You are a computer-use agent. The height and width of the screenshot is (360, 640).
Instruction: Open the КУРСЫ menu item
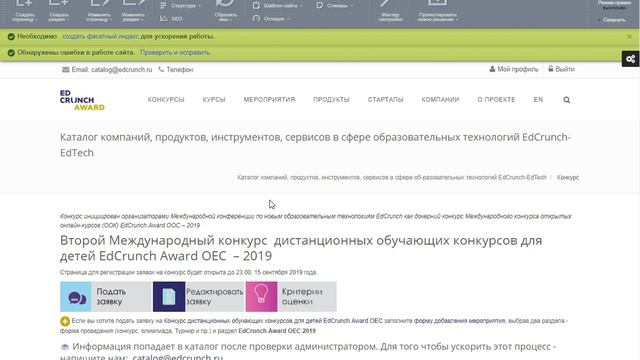[214, 100]
